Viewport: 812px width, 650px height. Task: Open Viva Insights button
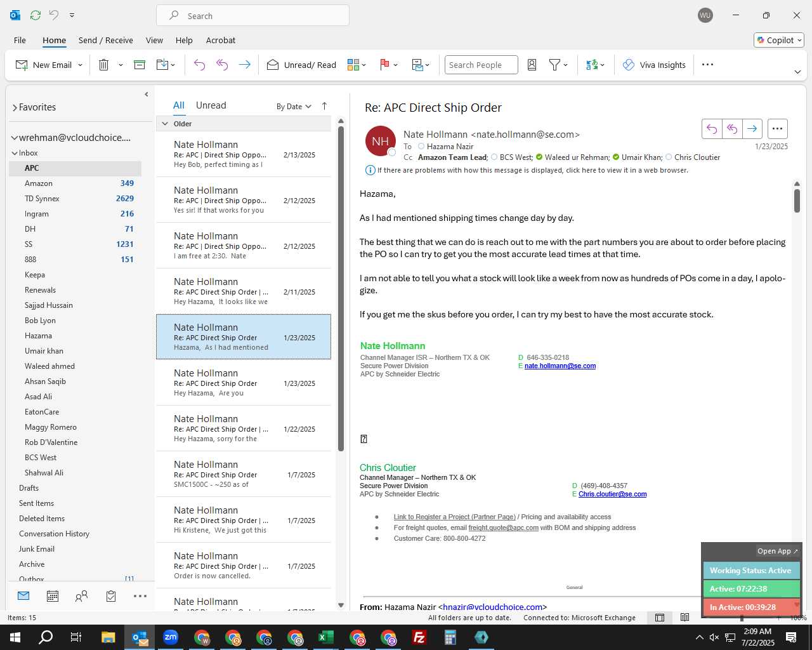pyautogui.click(x=654, y=65)
